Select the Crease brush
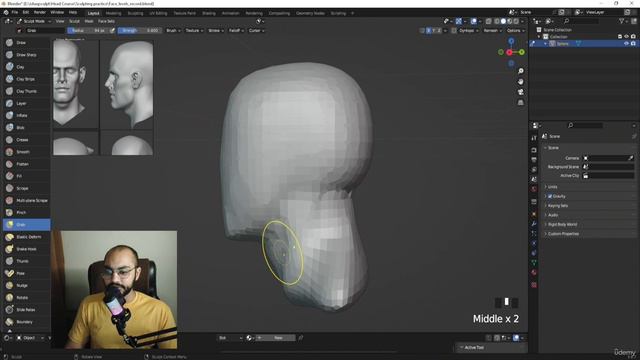The image size is (640, 360). (27, 140)
